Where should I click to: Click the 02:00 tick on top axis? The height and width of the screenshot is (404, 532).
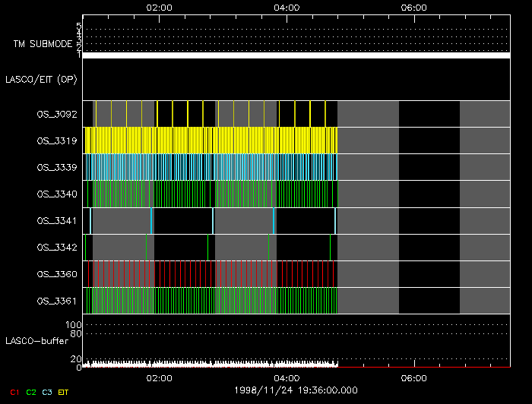point(158,7)
